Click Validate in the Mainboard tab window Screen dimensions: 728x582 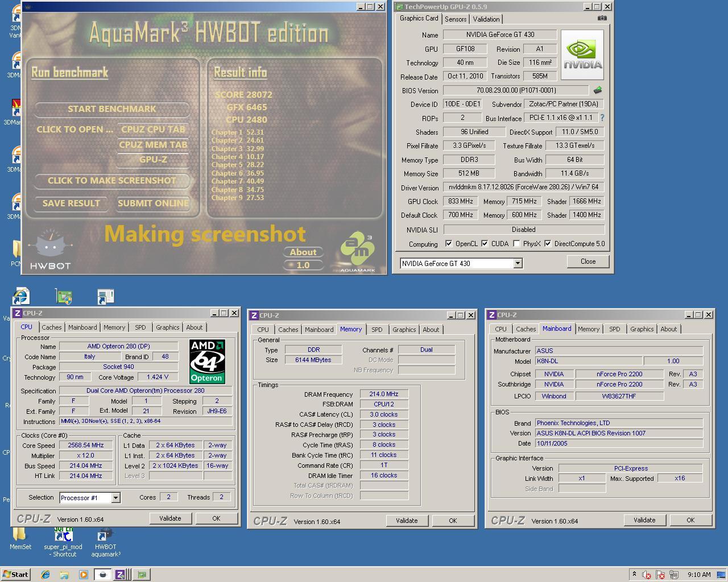pyautogui.click(x=644, y=520)
